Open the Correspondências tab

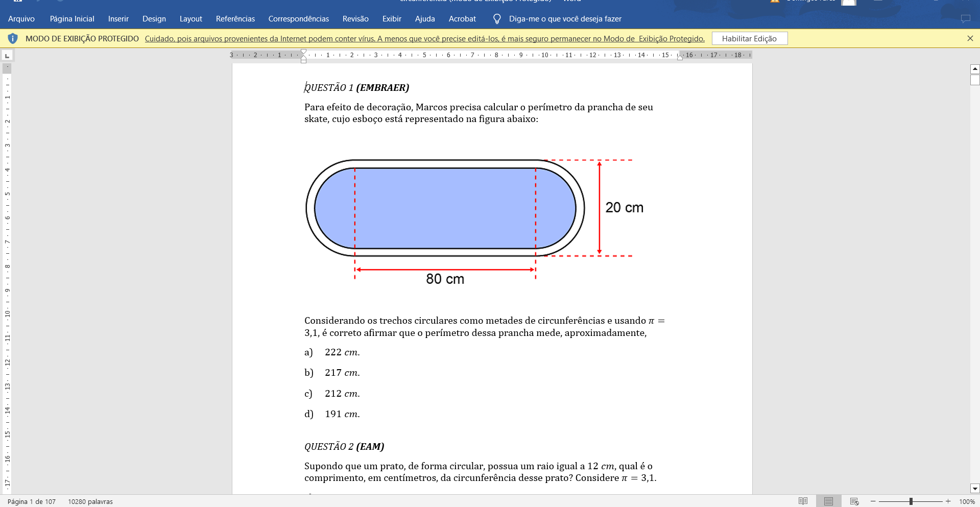[298, 19]
